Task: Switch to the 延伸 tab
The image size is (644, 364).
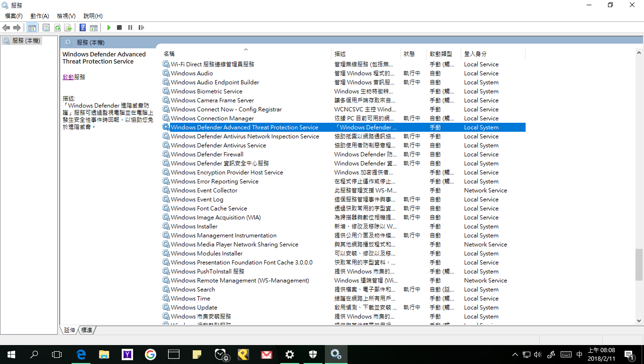Action: (70, 330)
